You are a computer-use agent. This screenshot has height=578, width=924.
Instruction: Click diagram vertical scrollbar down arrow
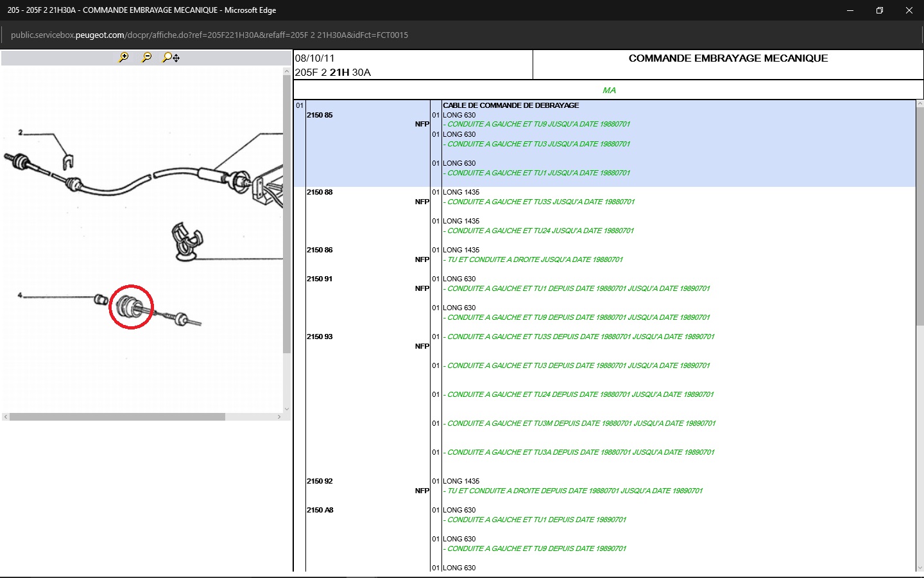pyautogui.click(x=287, y=408)
